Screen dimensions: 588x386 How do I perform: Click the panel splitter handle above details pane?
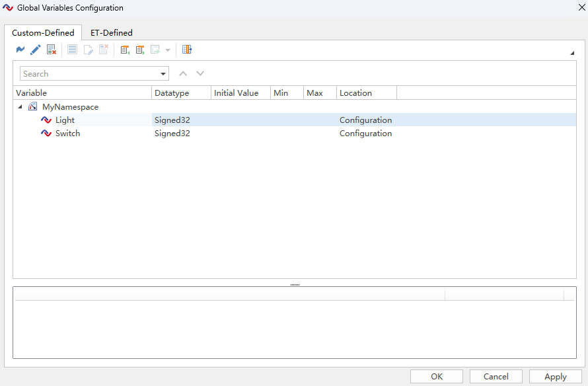click(295, 285)
